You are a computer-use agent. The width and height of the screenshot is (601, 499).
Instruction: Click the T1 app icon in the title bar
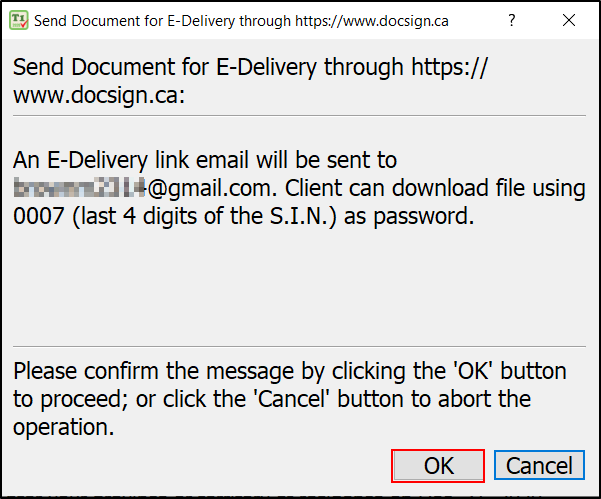[x=19, y=20]
